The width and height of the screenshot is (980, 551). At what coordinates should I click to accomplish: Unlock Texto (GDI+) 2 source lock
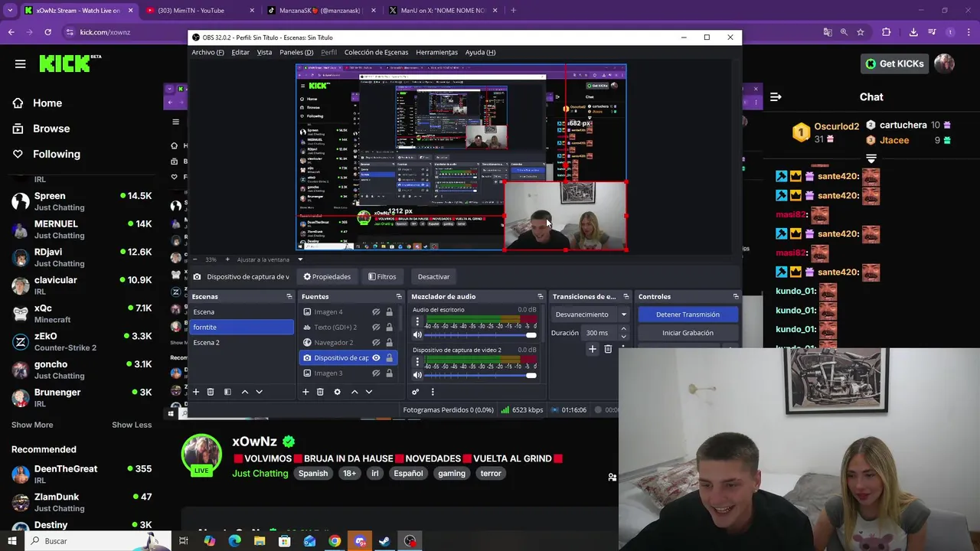coord(389,328)
